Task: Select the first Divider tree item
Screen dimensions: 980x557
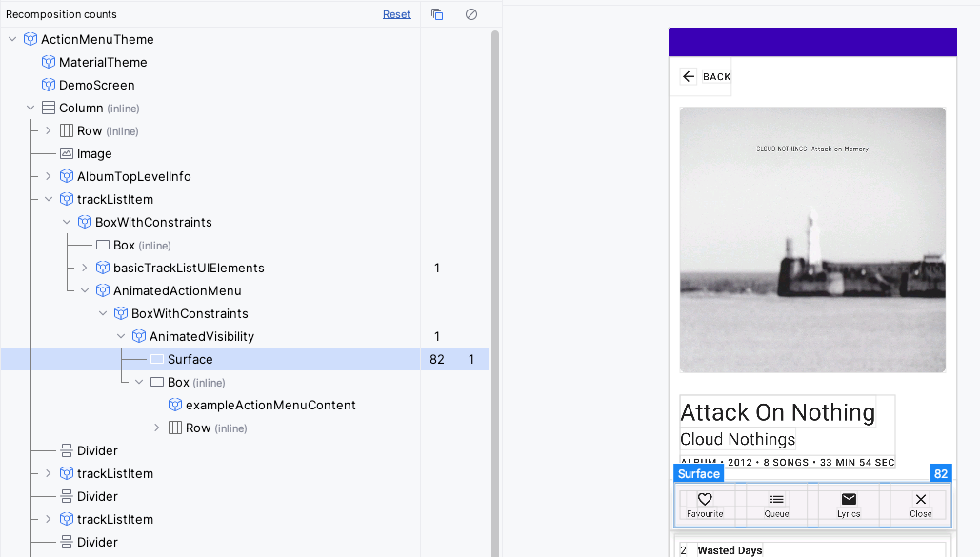Action: (97, 450)
